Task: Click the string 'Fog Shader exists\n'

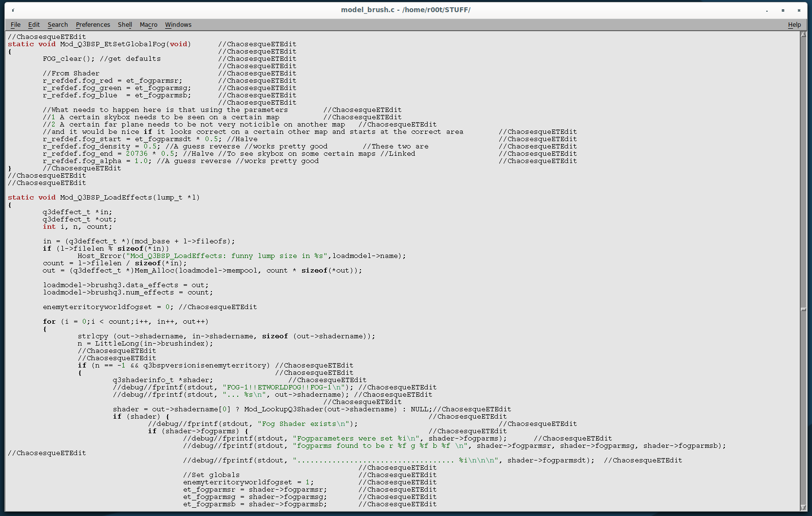Action: 303,424
